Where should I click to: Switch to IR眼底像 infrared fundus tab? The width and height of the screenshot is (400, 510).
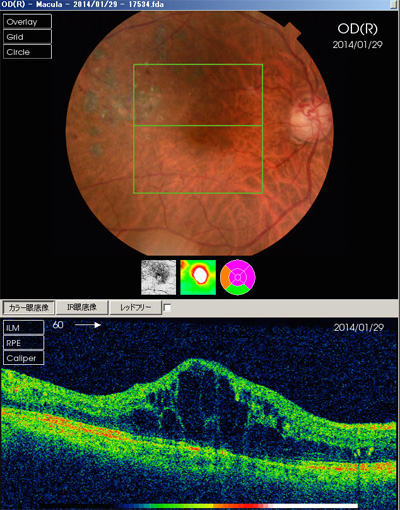(82, 307)
